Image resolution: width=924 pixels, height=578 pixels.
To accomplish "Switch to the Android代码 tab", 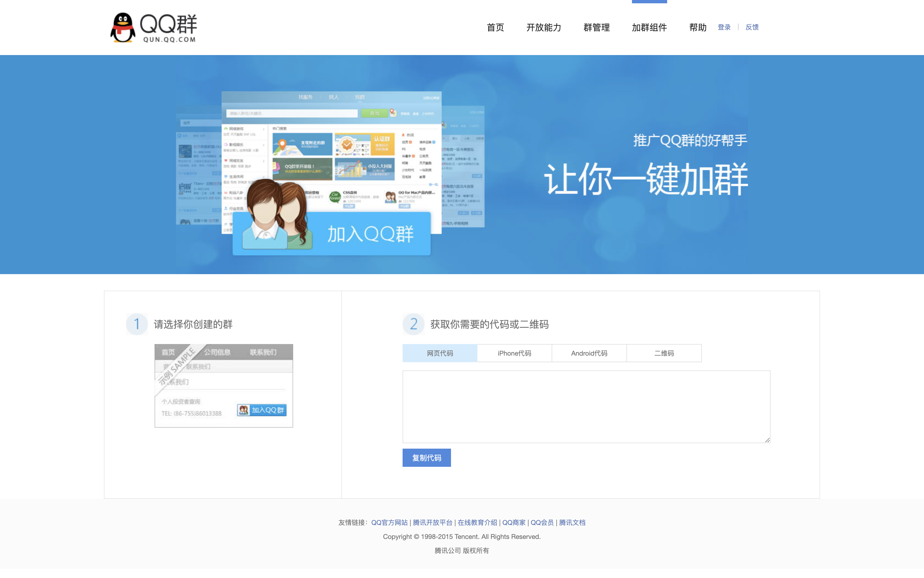I will point(589,353).
